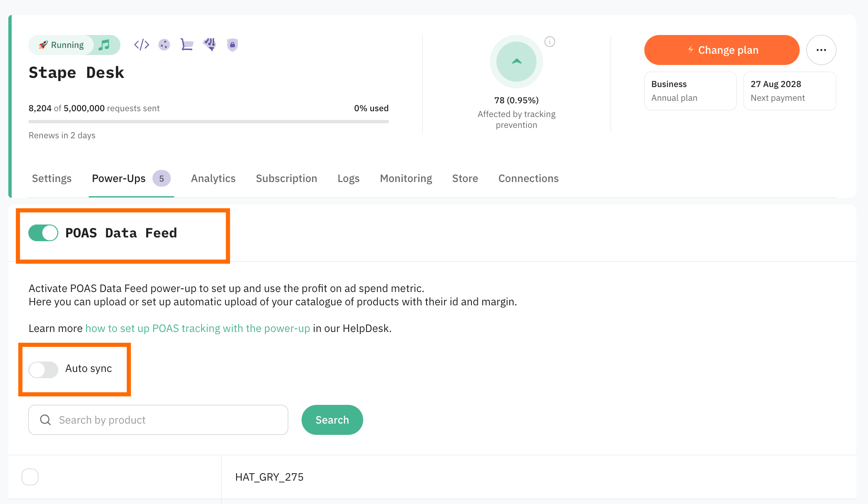868x504 pixels.
Task: Click the Search by product input field
Action: coord(158,420)
